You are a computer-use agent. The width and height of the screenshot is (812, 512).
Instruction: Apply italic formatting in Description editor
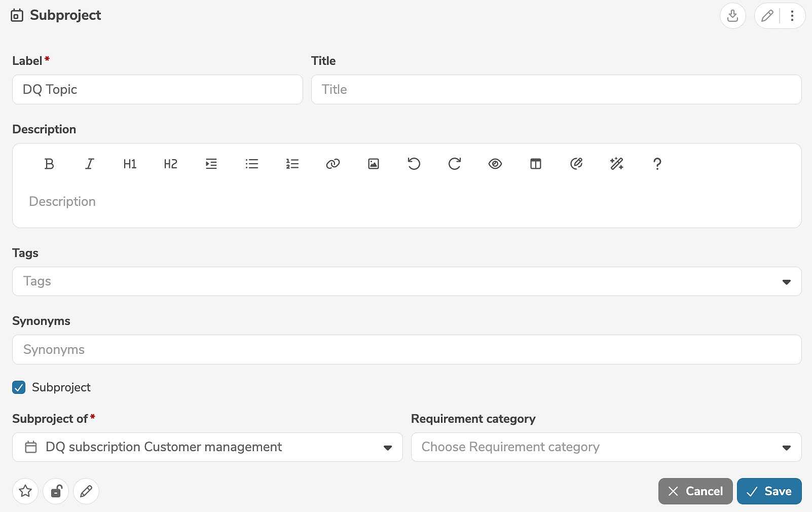pyautogui.click(x=90, y=164)
